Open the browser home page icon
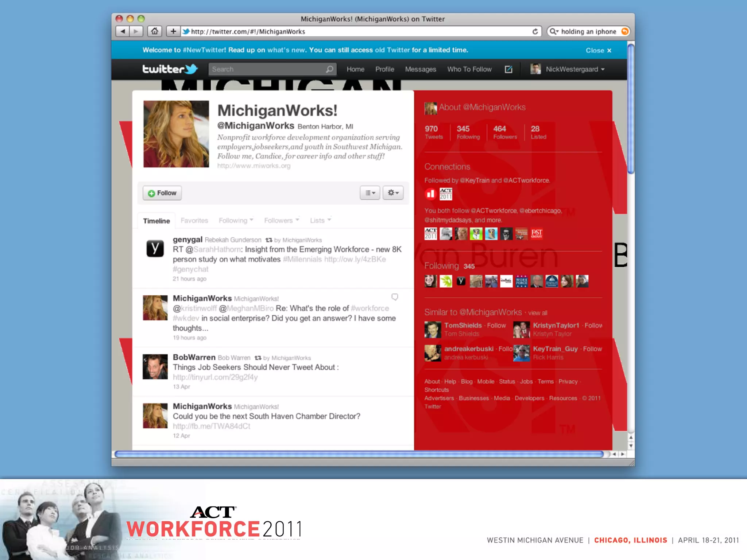747x560 pixels. pyautogui.click(x=155, y=31)
